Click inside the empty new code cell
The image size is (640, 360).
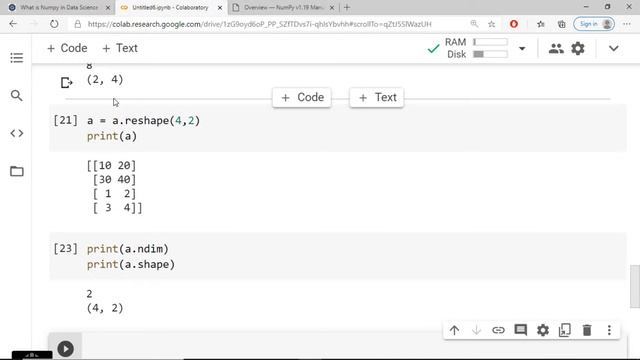353,347
